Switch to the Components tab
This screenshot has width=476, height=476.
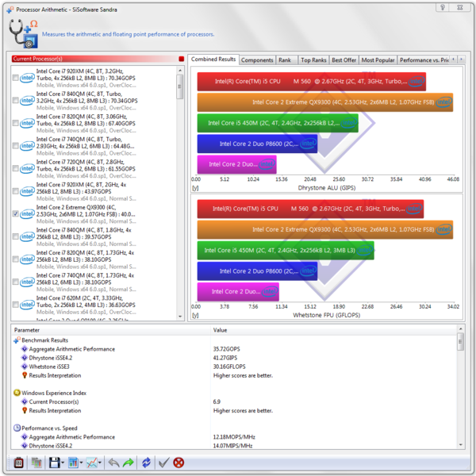click(257, 60)
